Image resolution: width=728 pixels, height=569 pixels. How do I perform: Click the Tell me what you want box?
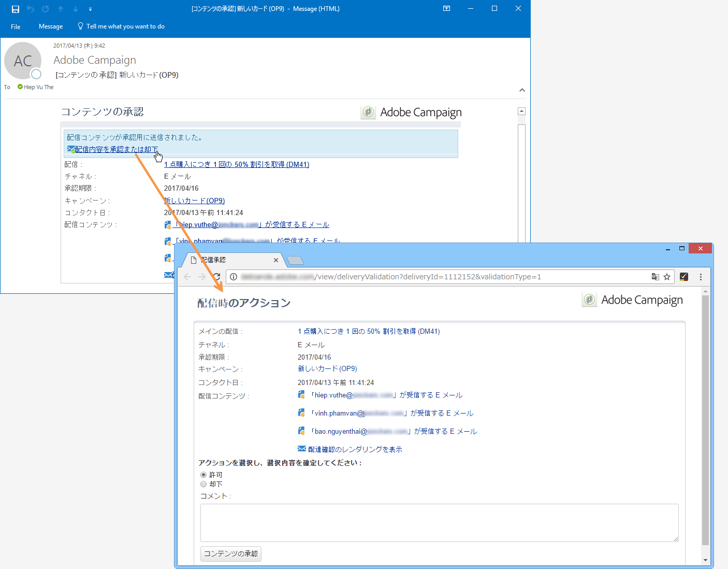121,26
